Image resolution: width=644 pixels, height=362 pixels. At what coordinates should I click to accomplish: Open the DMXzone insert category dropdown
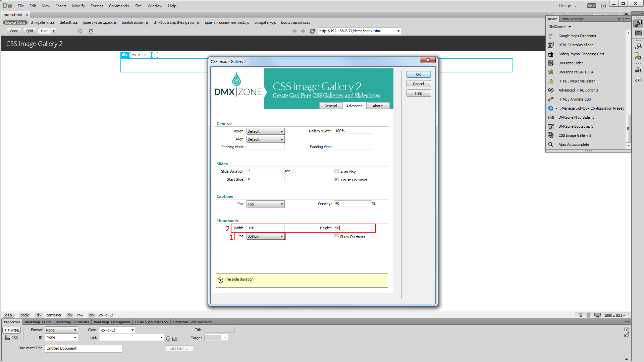coord(559,27)
